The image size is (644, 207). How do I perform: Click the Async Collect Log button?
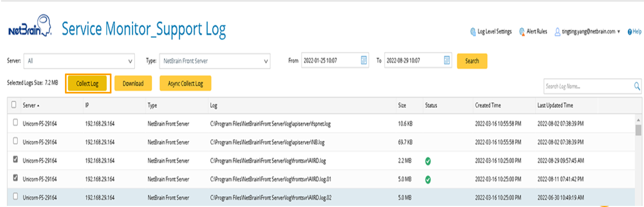[185, 83]
